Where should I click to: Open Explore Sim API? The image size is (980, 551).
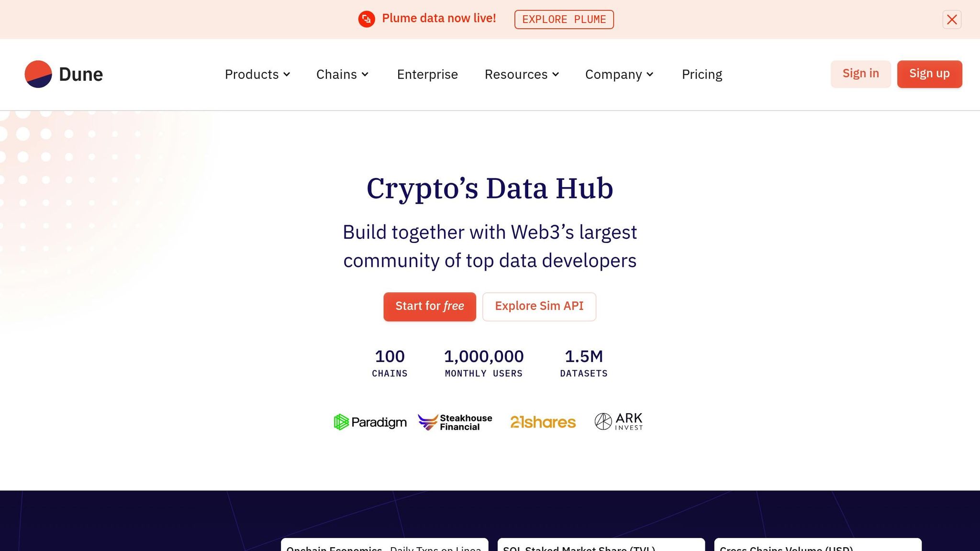(539, 306)
